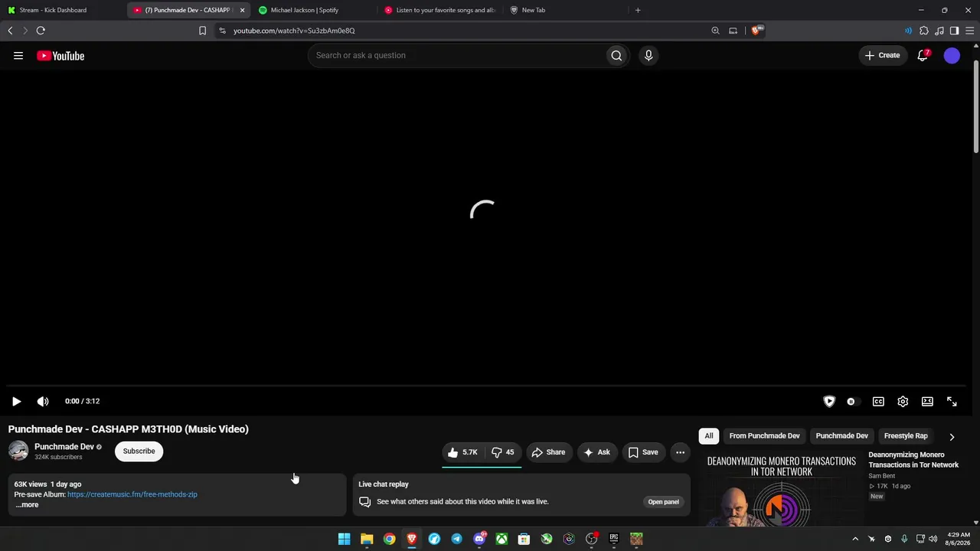Show more topic chips with right arrow
Viewport: 980px width, 551px height.
coord(952,437)
